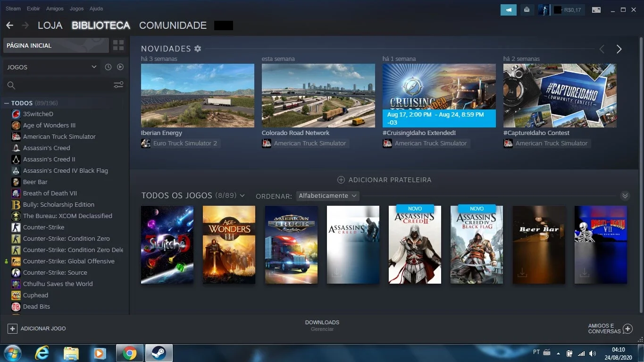Viewport: 644px width, 362px height.
Task: Open the Steam announcements megaphone icon
Action: tap(509, 9)
